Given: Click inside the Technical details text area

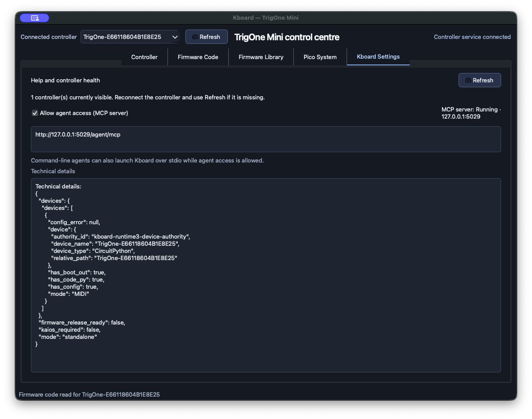Looking at the screenshot, I should (x=266, y=275).
